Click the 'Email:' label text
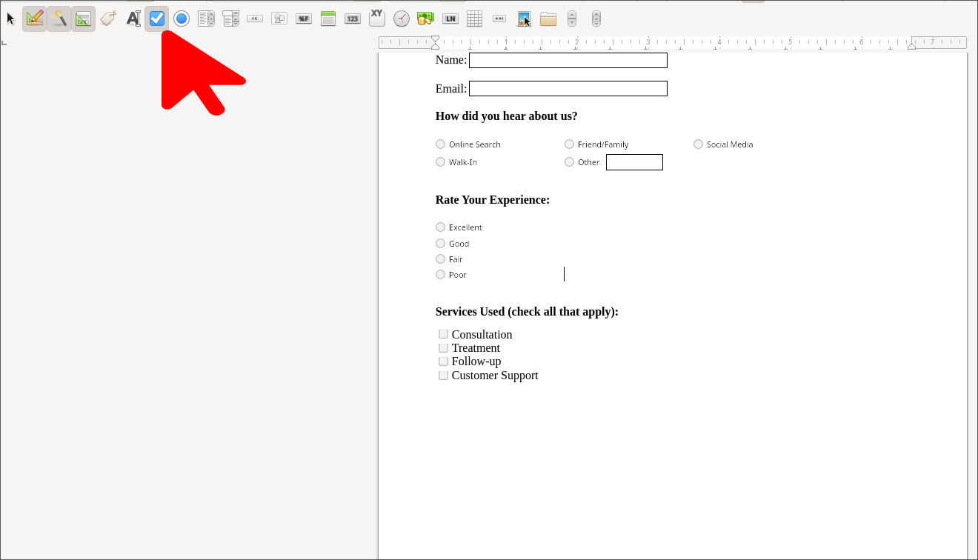The width and height of the screenshot is (978, 560). coord(451,89)
